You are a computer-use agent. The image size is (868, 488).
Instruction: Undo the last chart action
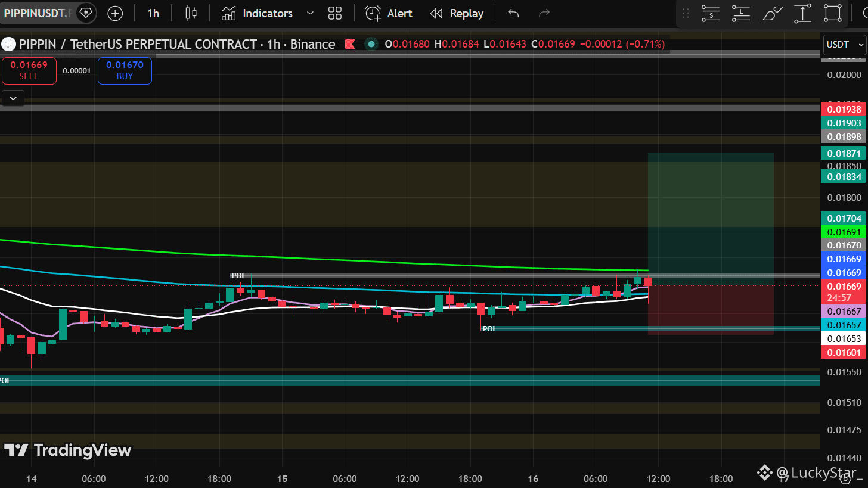tap(513, 13)
